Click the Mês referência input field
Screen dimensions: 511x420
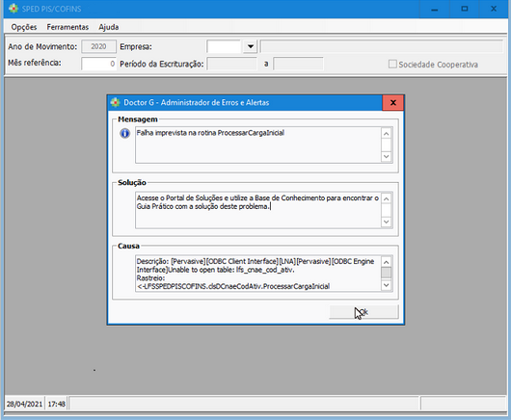pos(98,64)
